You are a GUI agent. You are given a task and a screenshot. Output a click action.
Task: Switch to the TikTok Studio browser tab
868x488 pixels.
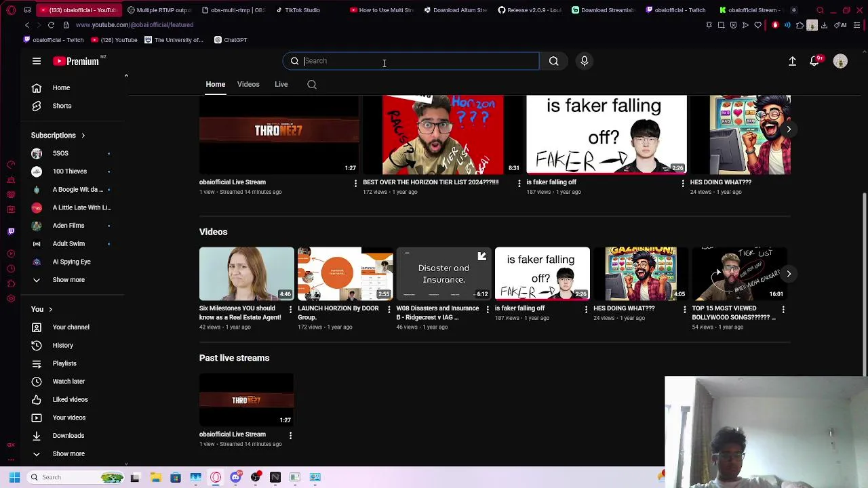pyautogui.click(x=299, y=10)
